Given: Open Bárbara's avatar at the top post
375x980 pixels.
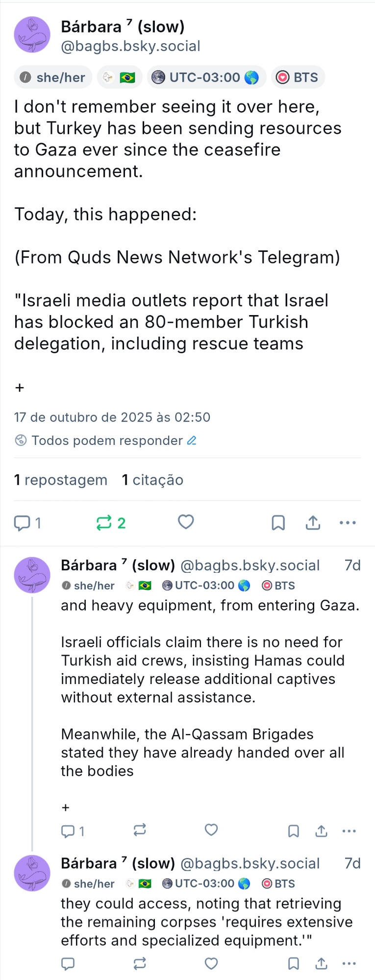Looking at the screenshot, I should point(32,35).
